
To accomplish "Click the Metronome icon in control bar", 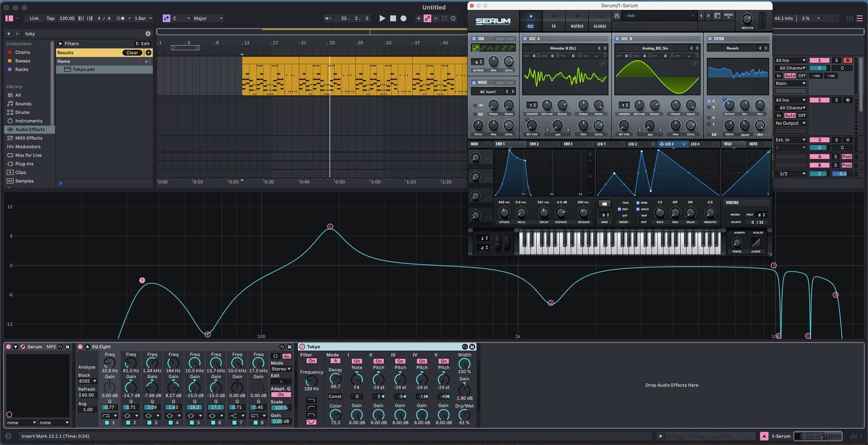I will pos(122,18).
